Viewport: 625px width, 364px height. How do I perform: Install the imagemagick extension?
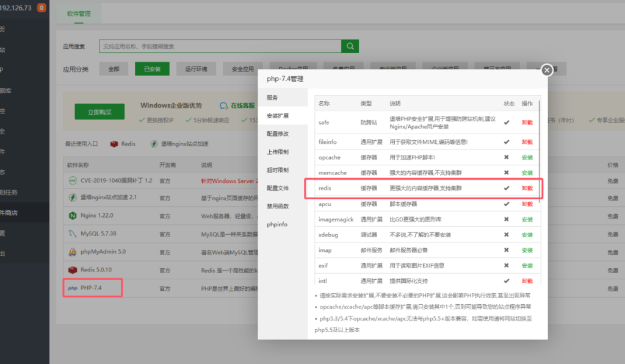tap(527, 219)
